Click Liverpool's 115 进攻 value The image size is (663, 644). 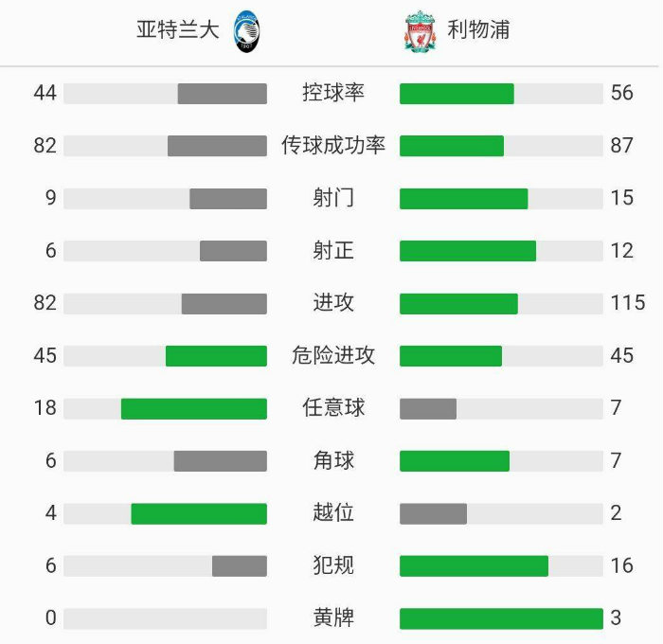[628, 303]
